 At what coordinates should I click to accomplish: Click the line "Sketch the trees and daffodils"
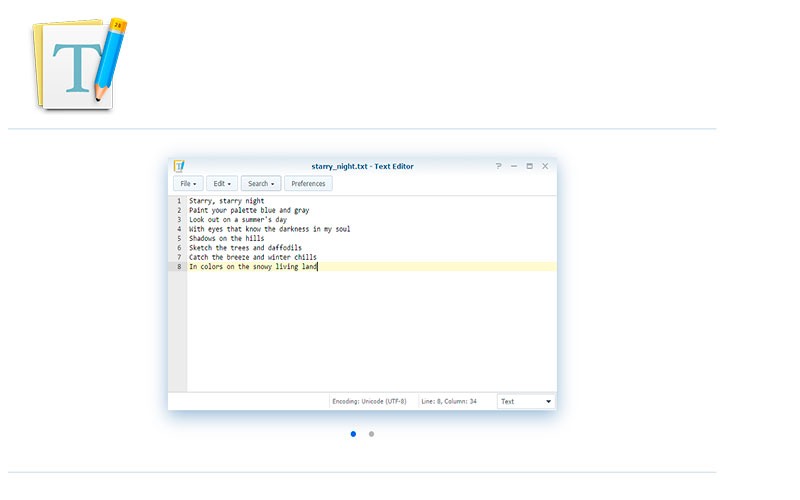tap(245, 248)
